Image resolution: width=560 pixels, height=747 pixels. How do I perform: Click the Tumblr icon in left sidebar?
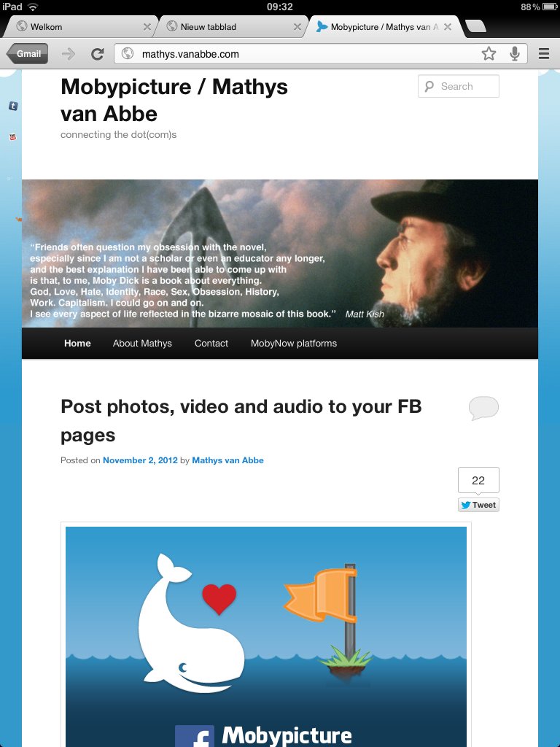[13, 106]
